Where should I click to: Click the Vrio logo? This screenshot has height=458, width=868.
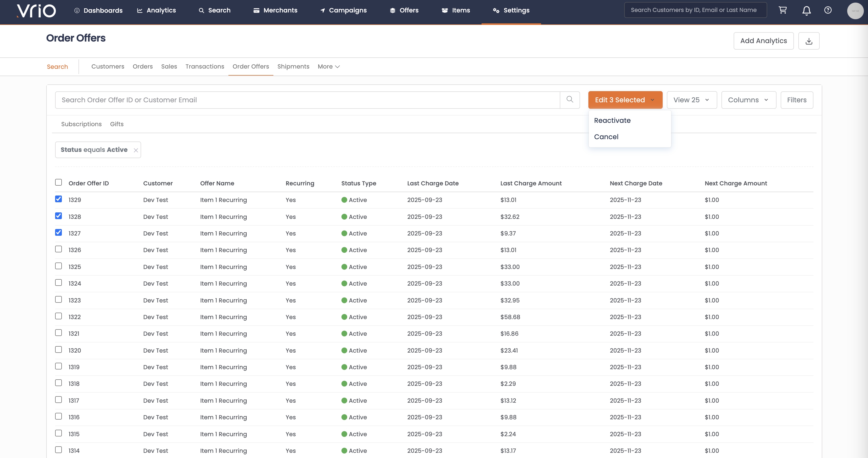(36, 11)
